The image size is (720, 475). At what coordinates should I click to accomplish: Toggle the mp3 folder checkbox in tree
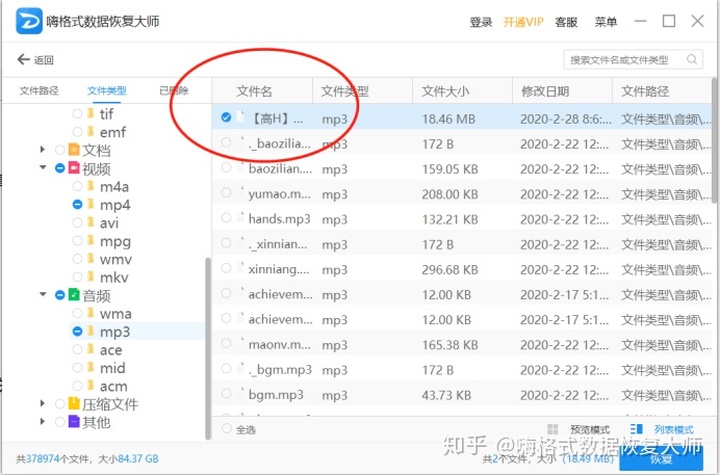tap(78, 331)
